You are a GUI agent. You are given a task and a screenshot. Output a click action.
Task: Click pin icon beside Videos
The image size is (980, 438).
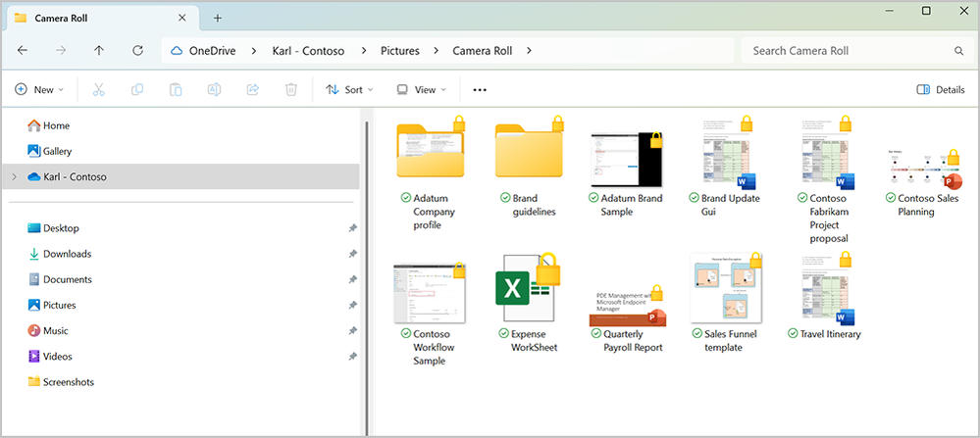pyautogui.click(x=352, y=357)
